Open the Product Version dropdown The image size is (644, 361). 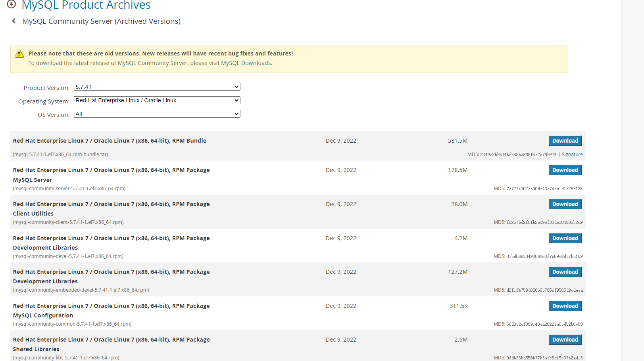click(157, 87)
